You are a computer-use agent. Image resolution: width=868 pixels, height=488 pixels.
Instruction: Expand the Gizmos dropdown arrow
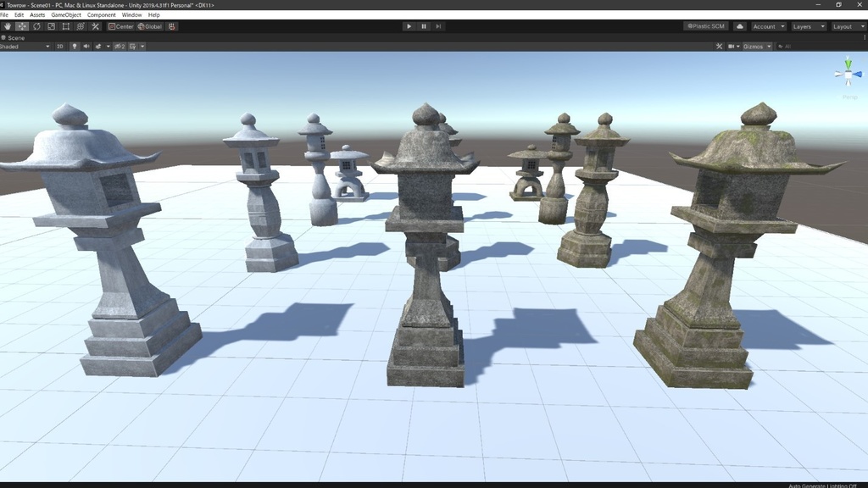769,47
